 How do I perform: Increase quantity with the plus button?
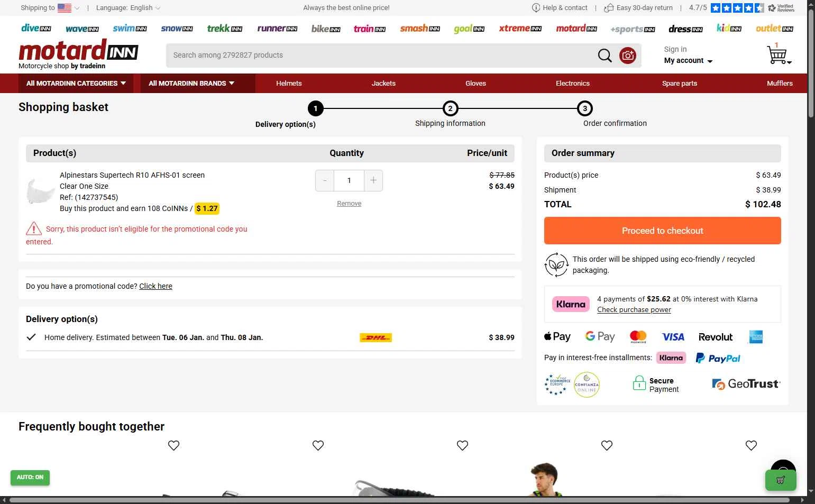click(373, 180)
